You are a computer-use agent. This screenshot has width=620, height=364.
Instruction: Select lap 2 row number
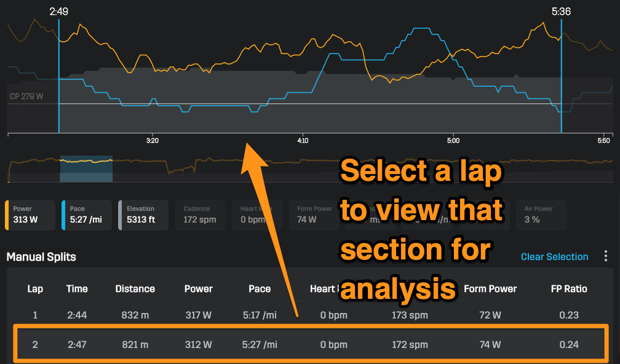[x=35, y=345]
